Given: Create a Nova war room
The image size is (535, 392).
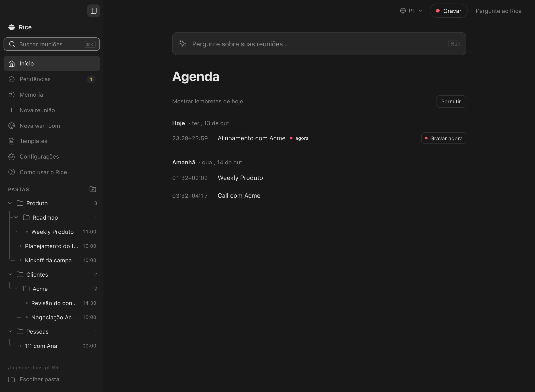Looking at the screenshot, I should 52,126.
